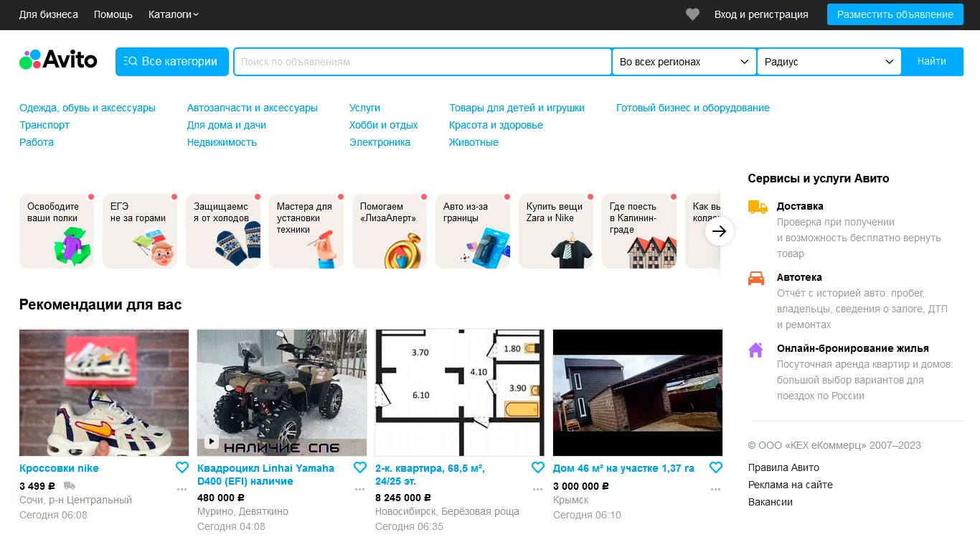980x545 pixels.
Task: Click the search field Поиск по объявлениям
Action: (x=423, y=62)
